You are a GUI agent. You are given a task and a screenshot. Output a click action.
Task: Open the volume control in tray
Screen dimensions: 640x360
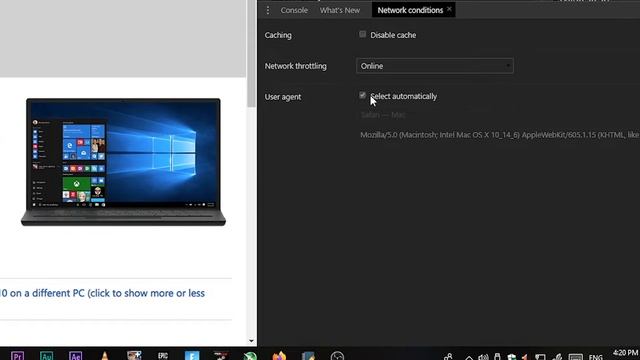tap(483, 357)
